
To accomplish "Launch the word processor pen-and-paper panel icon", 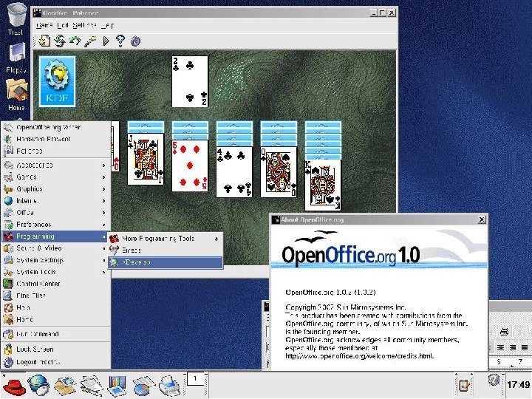I will [x=92, y=386].
